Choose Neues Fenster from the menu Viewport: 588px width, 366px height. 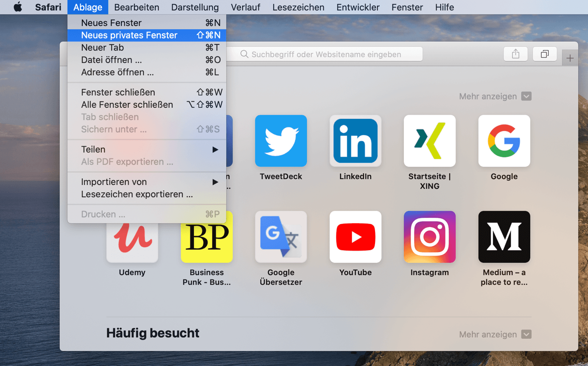click(x=147, y=23)
